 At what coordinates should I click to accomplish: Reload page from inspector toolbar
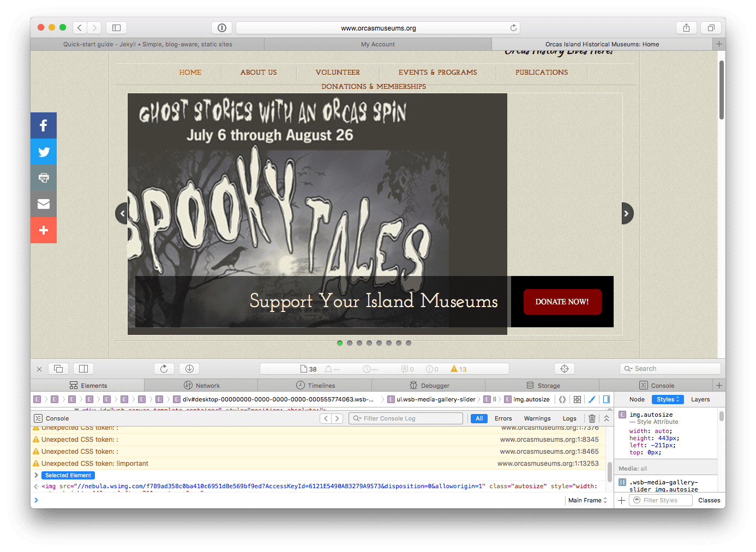click(164, 369)
